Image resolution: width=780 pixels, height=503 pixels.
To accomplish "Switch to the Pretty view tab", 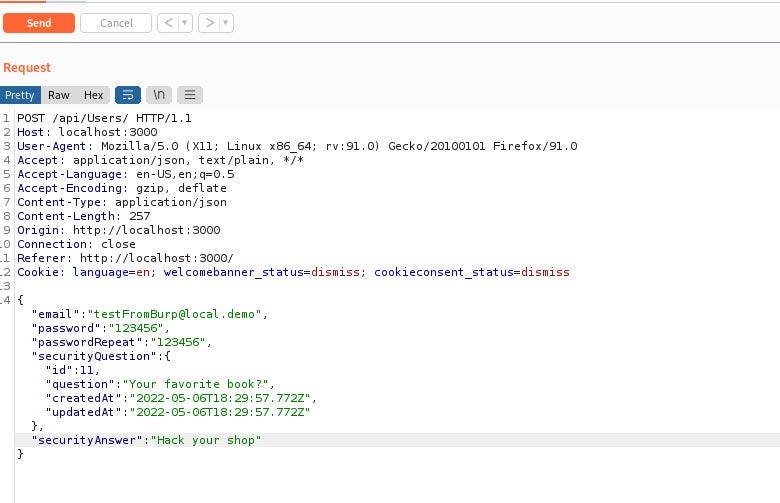I will 20,95.
